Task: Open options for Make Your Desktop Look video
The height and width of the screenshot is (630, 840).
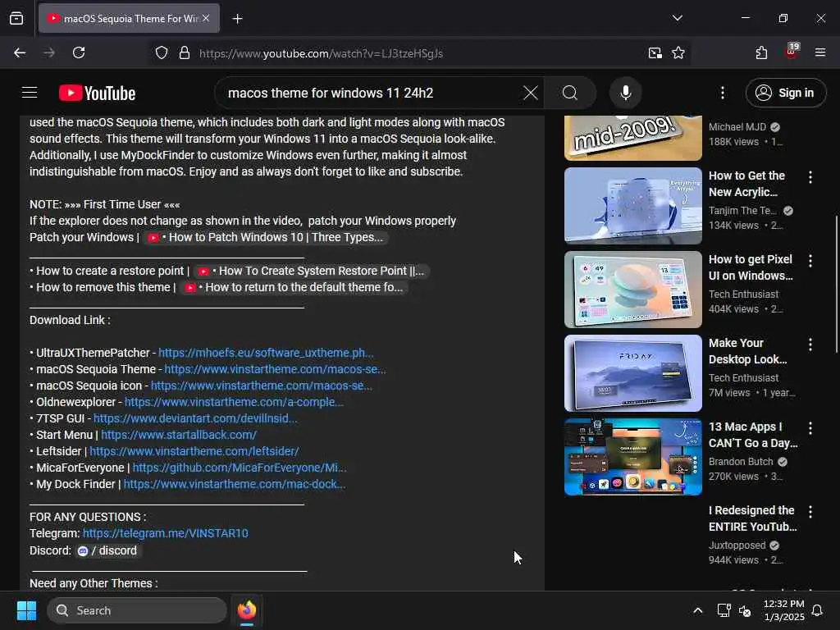Action: click(810, 344)
